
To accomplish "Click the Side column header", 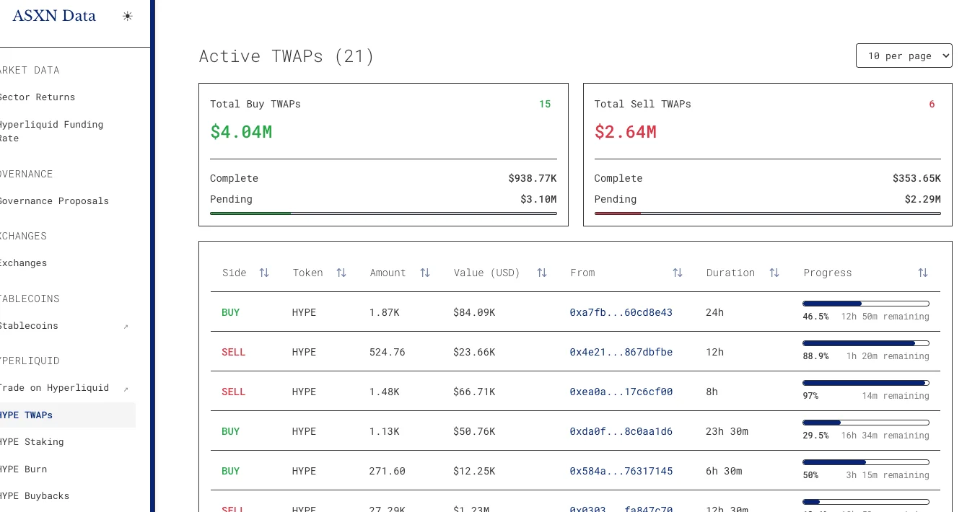I will [x=235, y=273].
